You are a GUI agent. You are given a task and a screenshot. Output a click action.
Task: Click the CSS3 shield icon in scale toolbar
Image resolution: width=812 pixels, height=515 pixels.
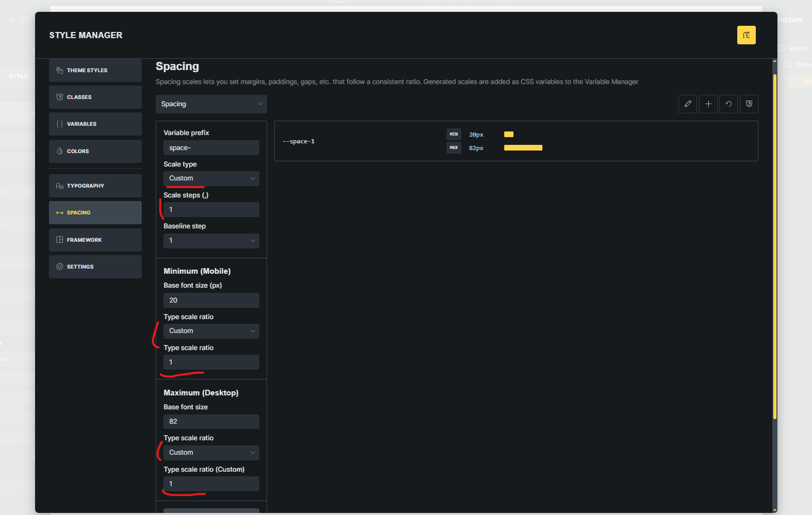coord(749,104)
